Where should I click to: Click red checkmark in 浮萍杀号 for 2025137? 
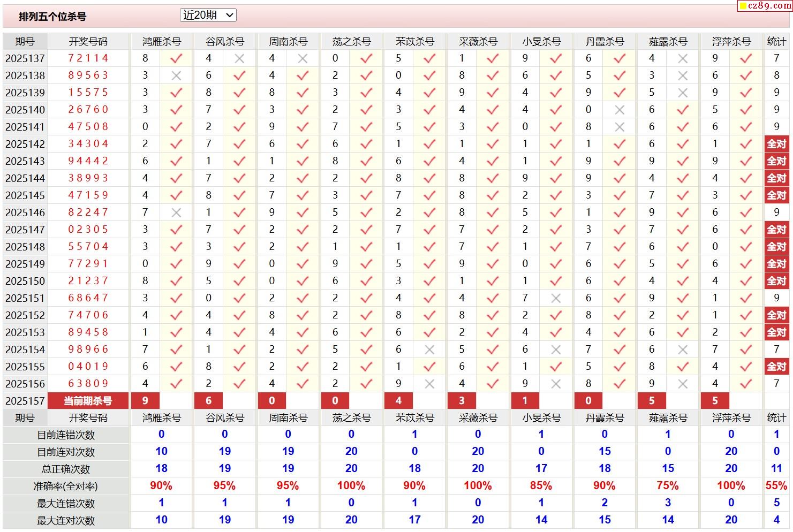[x=746, y=58]
